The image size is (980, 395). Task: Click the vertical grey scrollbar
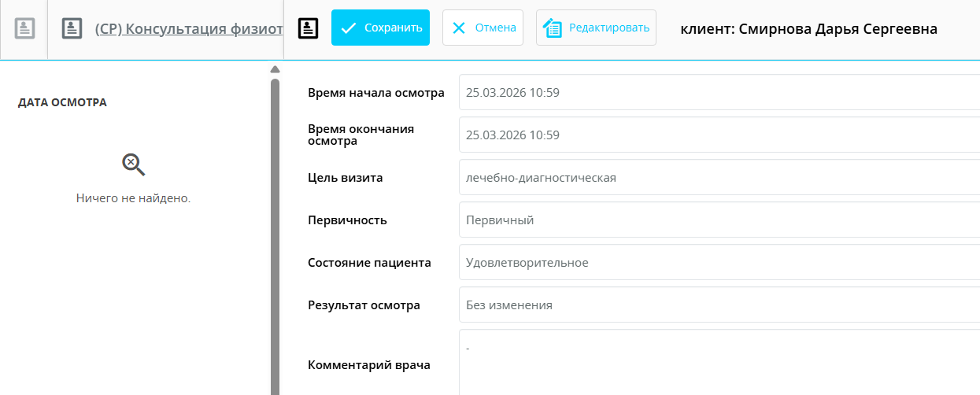pyautogui.click(x=275, y=236)
